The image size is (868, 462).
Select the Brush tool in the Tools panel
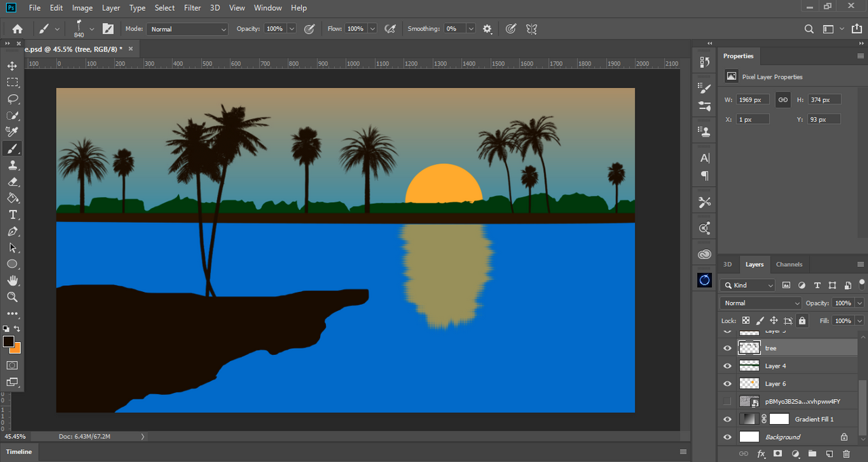point(12,148)
